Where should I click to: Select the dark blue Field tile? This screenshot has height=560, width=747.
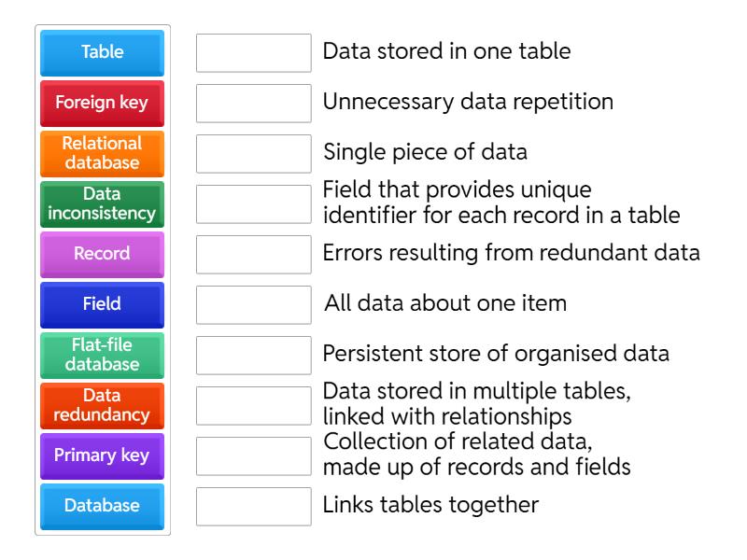[x=102, y=305]
